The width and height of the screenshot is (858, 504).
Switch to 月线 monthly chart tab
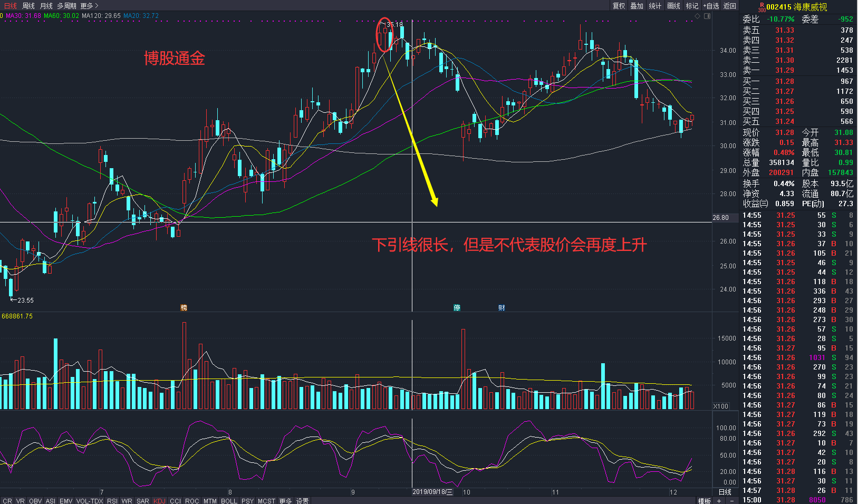tap(46, 6)
